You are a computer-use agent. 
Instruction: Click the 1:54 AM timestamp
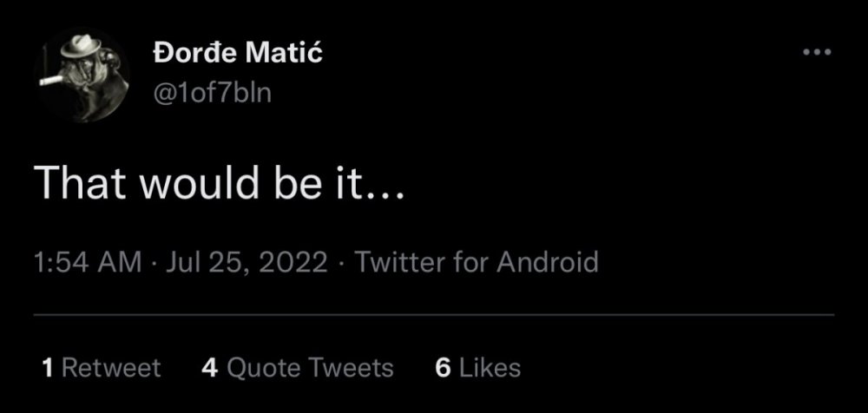coord(87,262)
